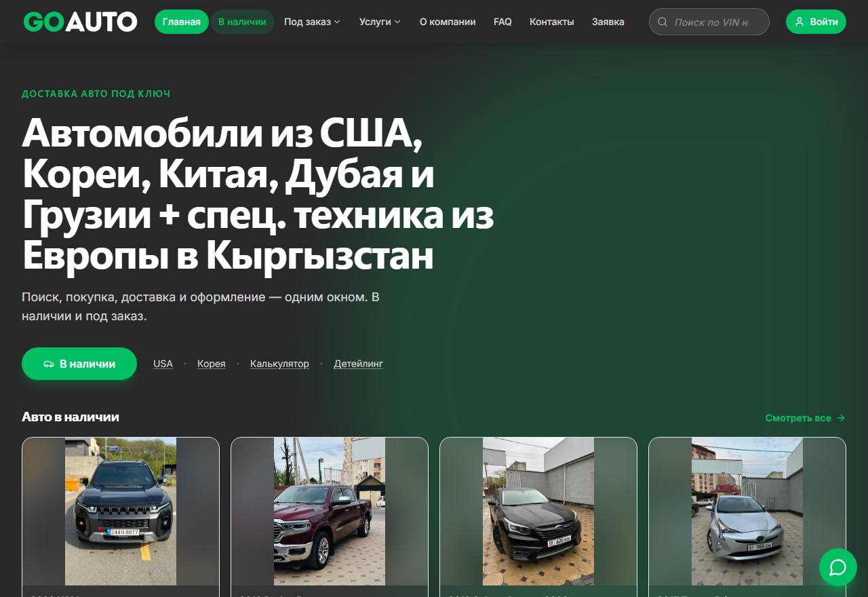Expand the Под заказ dropdown menu
The image size is (868, 597).
pyautogui.click(x=312, y=22)
